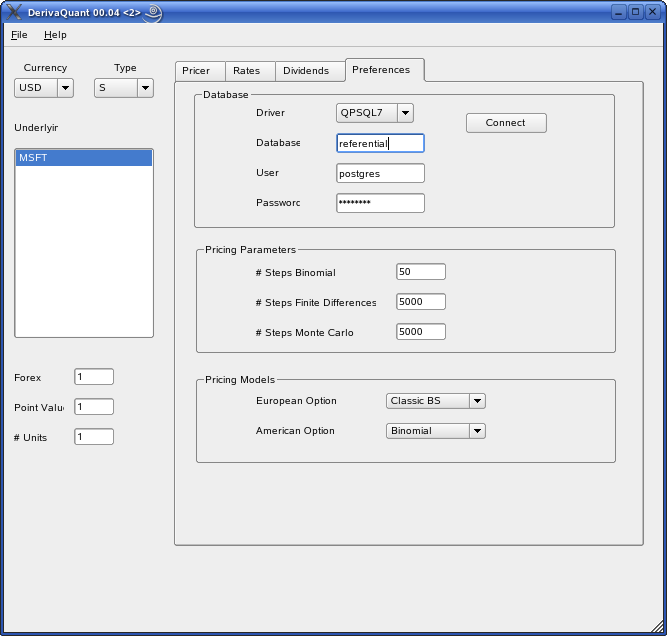This screenshot has height=636, width=667.
Task: Open the Driver QPSQL7 dropdown
Action: coord(375,113)
